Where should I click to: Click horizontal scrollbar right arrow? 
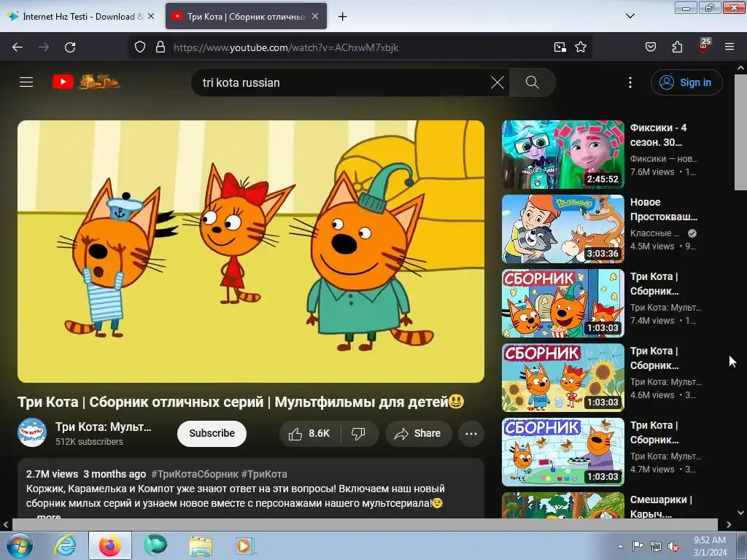point(729,524)
